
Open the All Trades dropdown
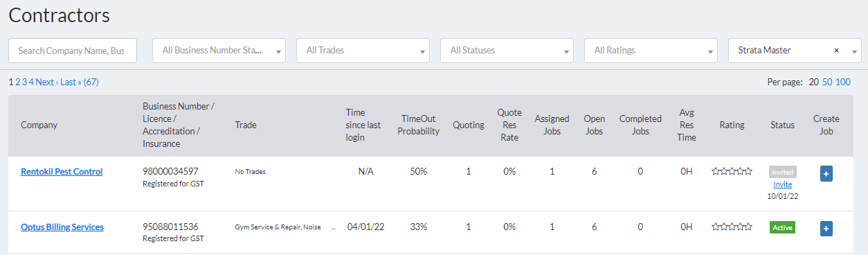click(363, 51)
